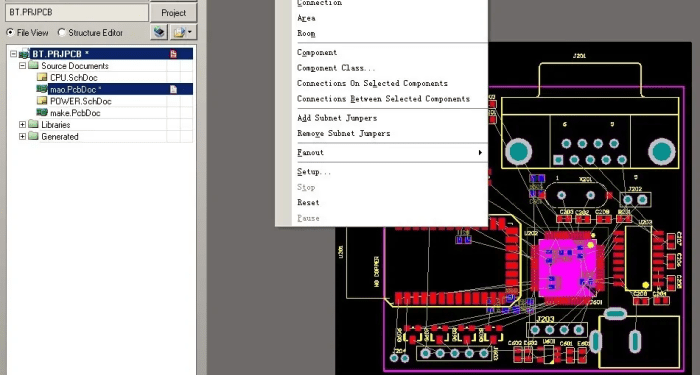Choose Connection from the routing menu
This screenshot has height=375, width=700.
tap(319, 3)
